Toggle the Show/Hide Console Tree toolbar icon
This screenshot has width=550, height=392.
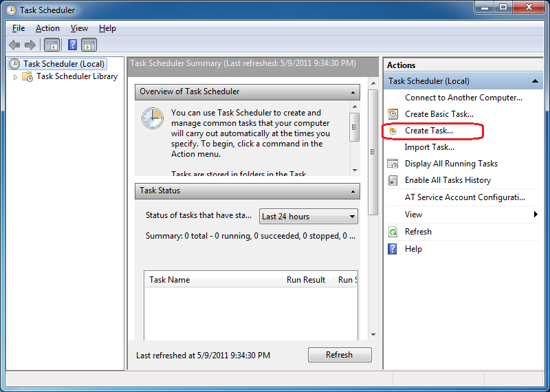[52, 45]
